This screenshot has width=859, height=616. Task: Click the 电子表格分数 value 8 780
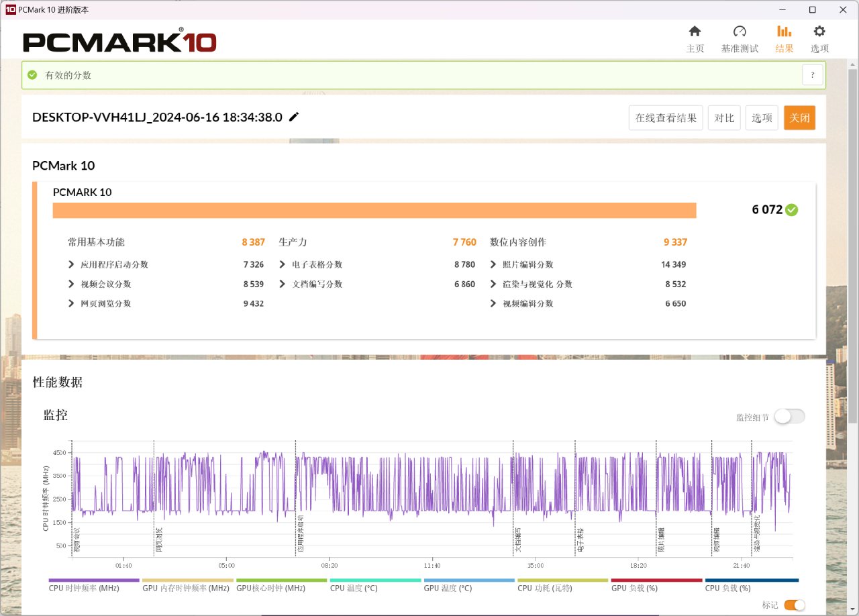pyautogui.click(x=464, y=264)
